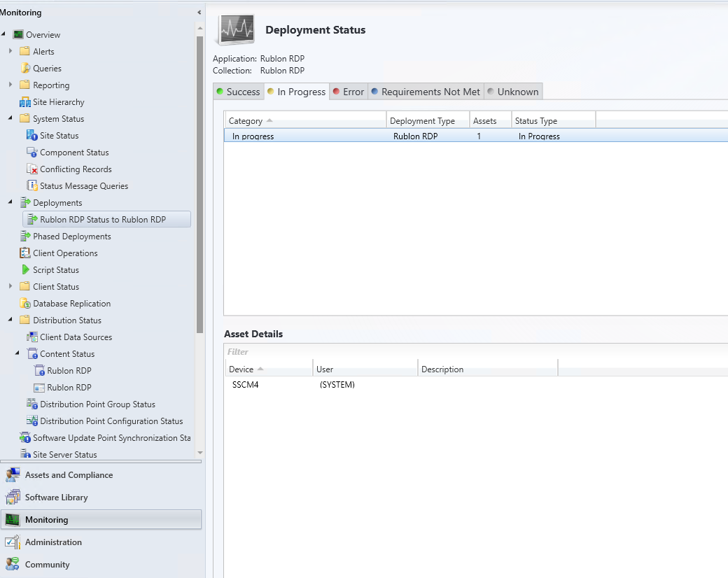728x578 pixels.
Task: Collapse the System Status node
Action: [x=10, y=119]
